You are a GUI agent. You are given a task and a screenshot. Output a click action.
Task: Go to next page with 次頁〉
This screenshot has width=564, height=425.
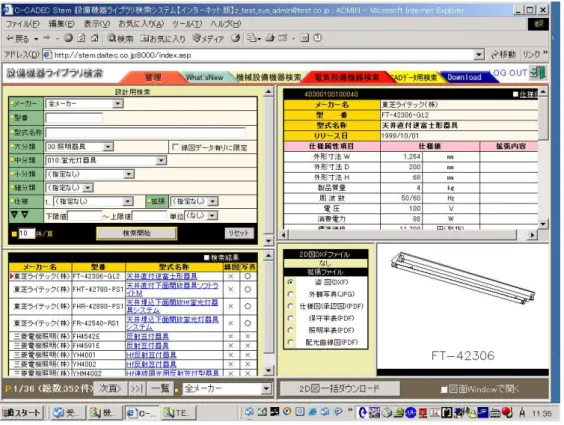pyautogui.click(x=110, y=389)
